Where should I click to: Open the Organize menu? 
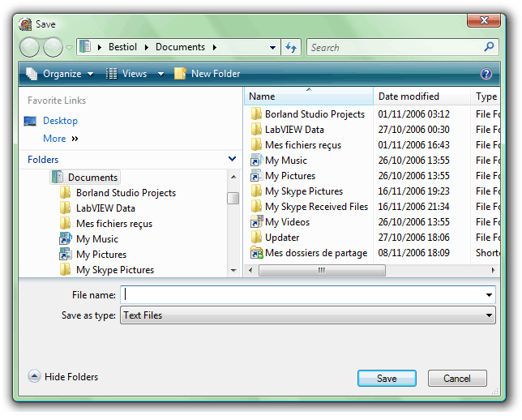pos(60,74)
